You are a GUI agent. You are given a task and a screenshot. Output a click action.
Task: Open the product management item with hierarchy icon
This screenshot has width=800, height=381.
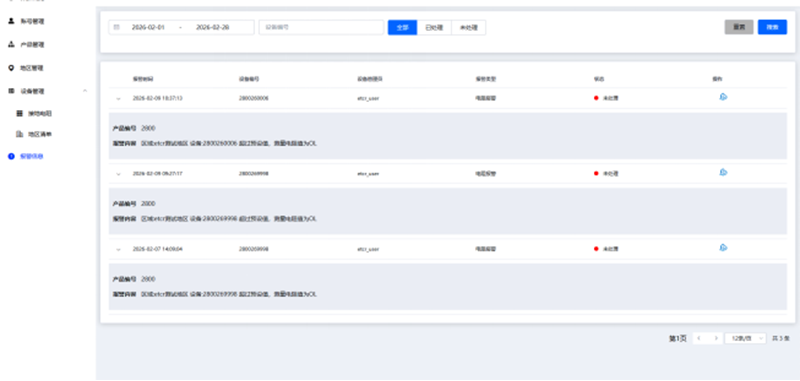pyautogui.click(x=26, y=45)
